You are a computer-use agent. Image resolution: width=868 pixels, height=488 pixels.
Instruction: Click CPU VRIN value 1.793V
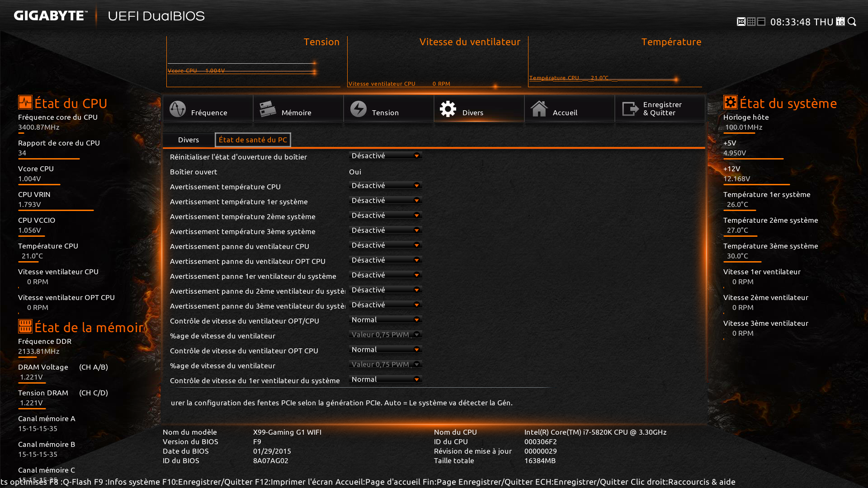click(29, 205)
